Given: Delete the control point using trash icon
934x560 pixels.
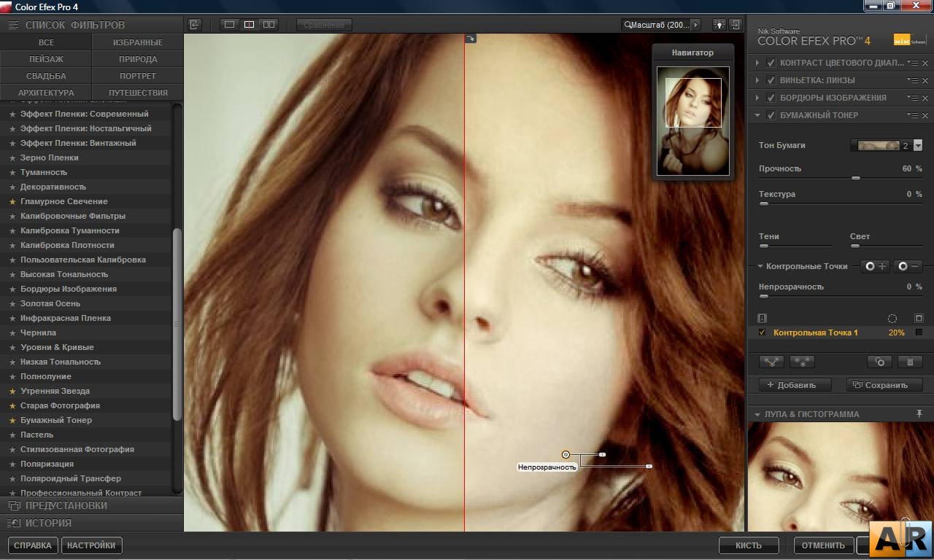Looking at the screenshot, I should pos(910,362).
